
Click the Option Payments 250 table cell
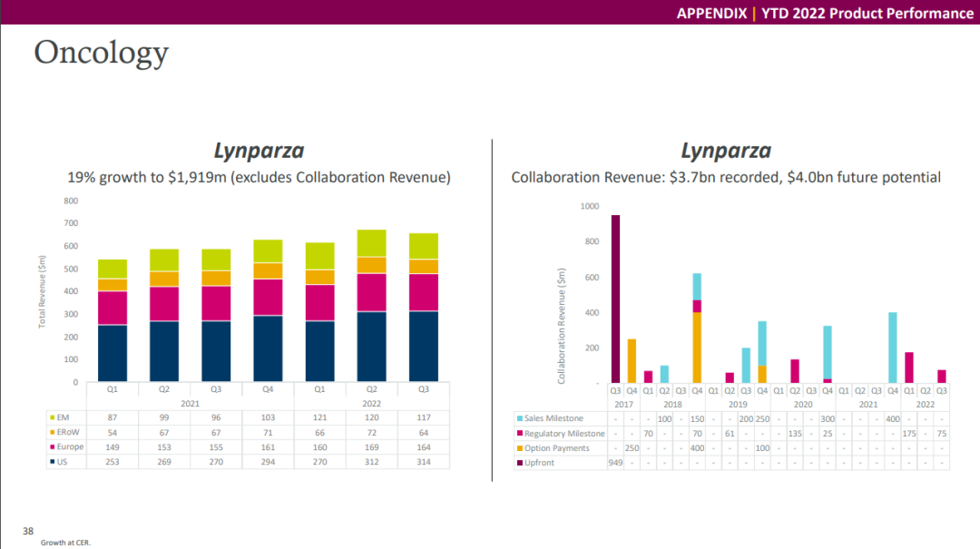(632, 448)
